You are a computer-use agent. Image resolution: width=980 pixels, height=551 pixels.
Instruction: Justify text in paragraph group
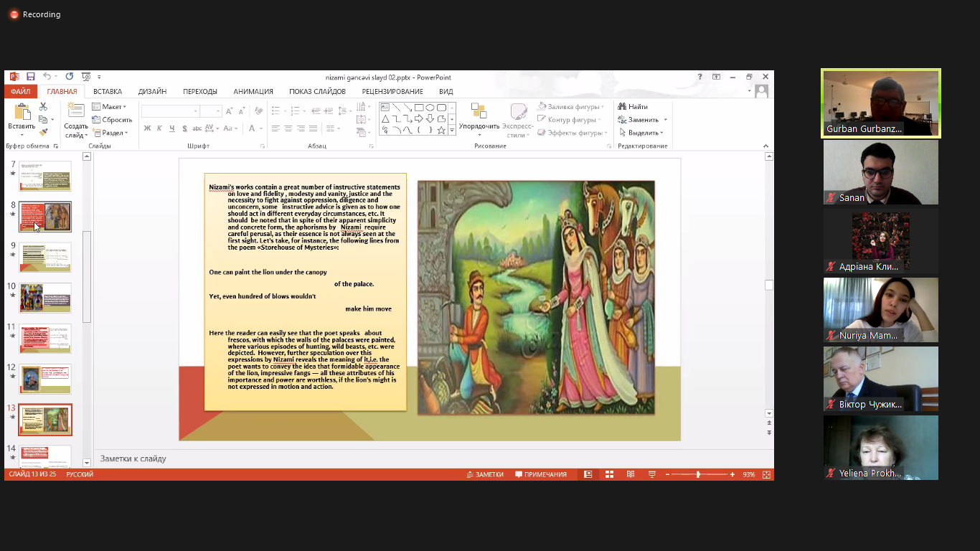click(x=312, y=128)
